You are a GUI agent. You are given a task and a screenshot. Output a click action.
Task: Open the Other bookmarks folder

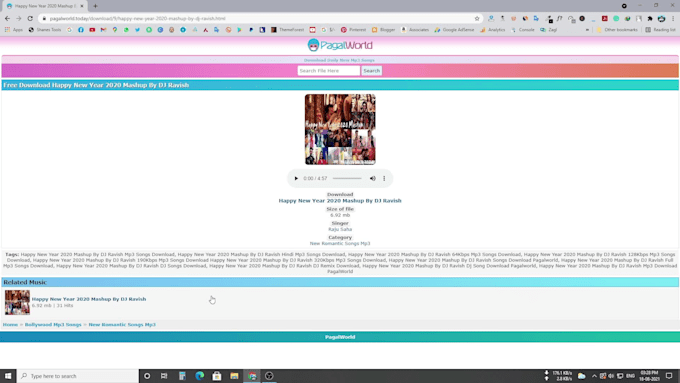[x=617, y=30]
